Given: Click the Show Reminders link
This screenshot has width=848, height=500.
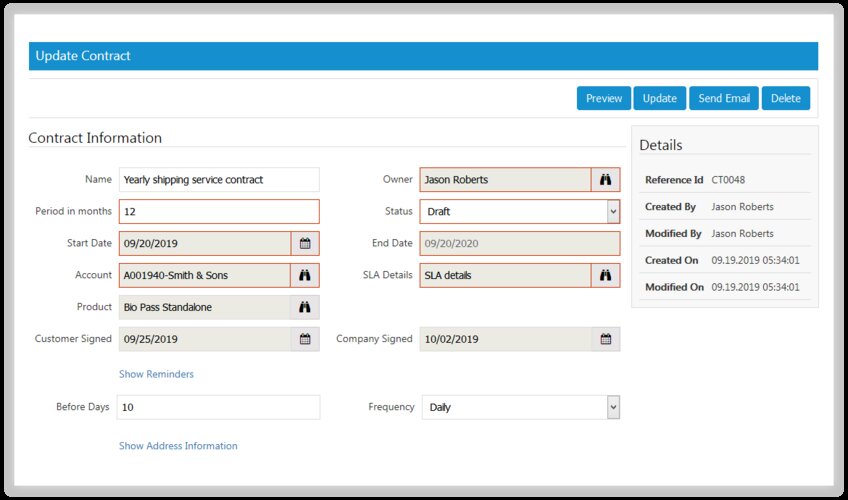Looking at the screenshot, I should tap(156, 374).
